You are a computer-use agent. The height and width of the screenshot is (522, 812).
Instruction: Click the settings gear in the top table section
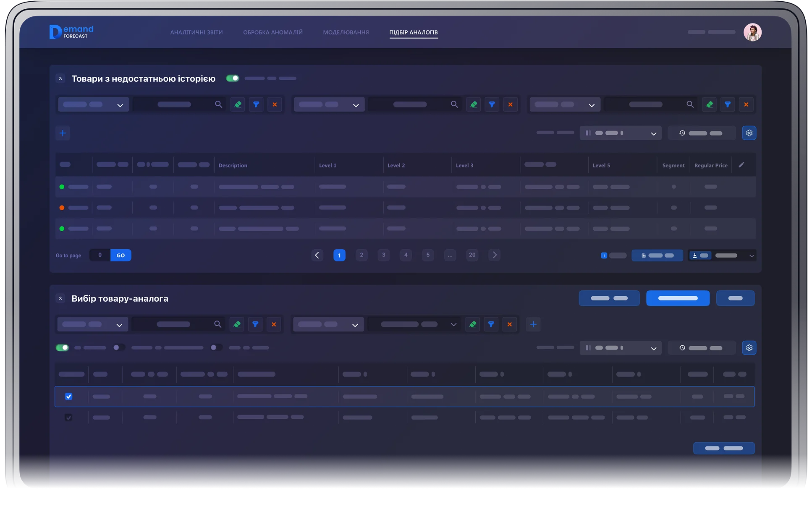pyautogui.click(x=749, y=133)
